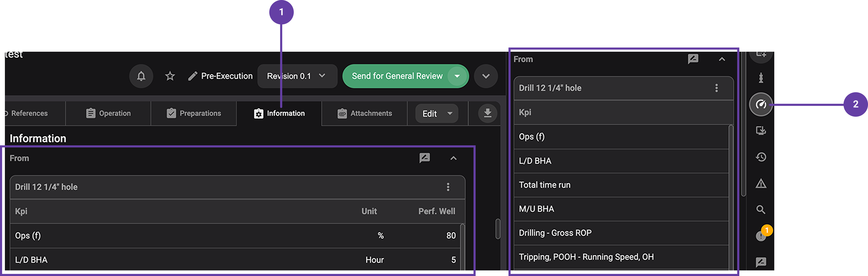This screenshot has width=868, height=276.
Task: Open the version history icon in sidebar
Action: pyautogui.click(x=761, y=157)
